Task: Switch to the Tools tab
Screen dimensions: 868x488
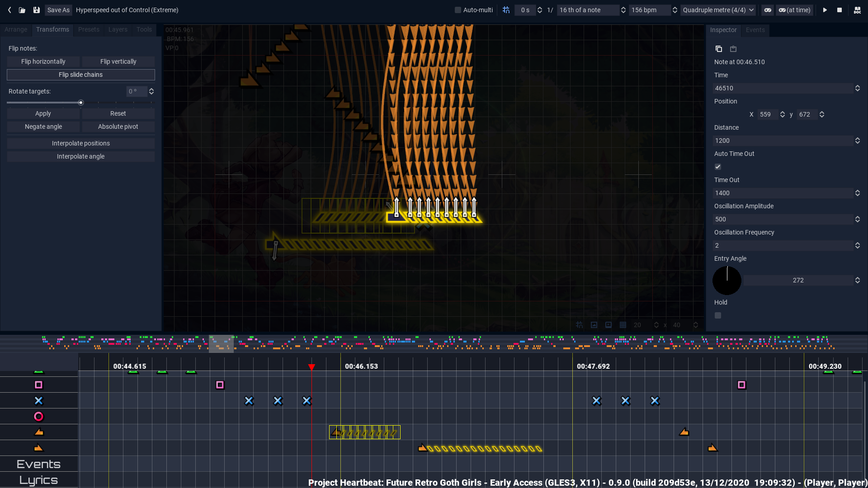Action: pyautogui.click(x=144, y=29)
